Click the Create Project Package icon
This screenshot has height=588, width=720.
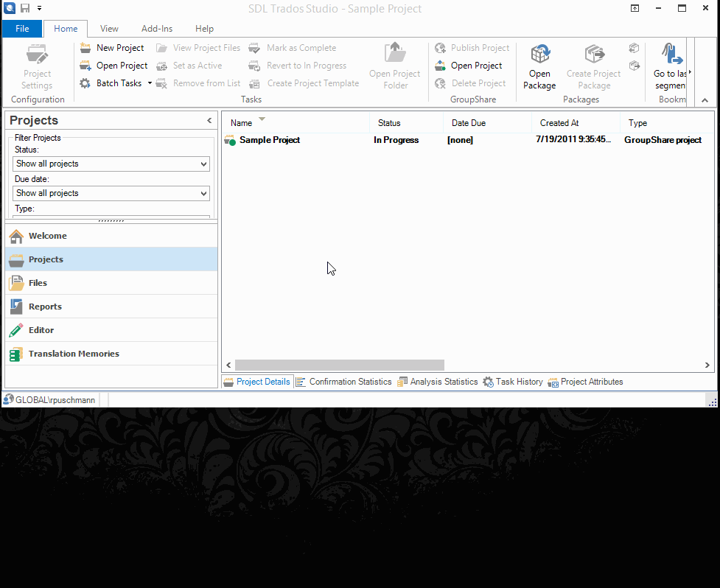pos(594,54)
